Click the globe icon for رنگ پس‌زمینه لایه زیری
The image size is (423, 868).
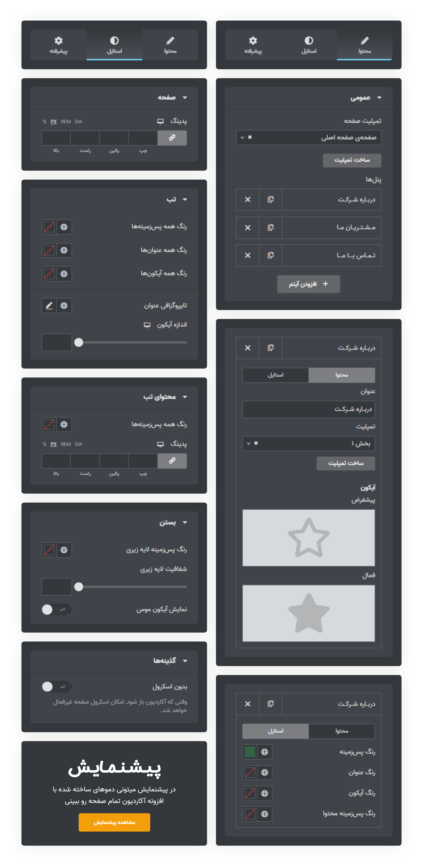(x=64, y=550)
